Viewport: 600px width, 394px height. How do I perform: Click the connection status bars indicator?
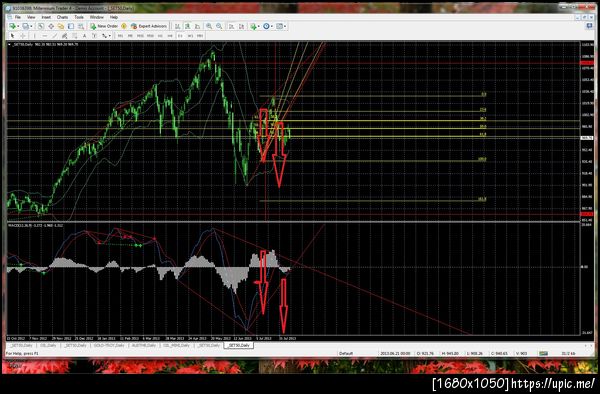(543, 353)
